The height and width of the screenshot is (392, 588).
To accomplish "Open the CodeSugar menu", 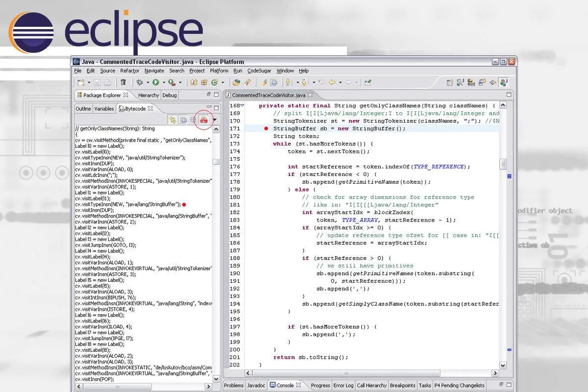I will [x=259, y=71].
